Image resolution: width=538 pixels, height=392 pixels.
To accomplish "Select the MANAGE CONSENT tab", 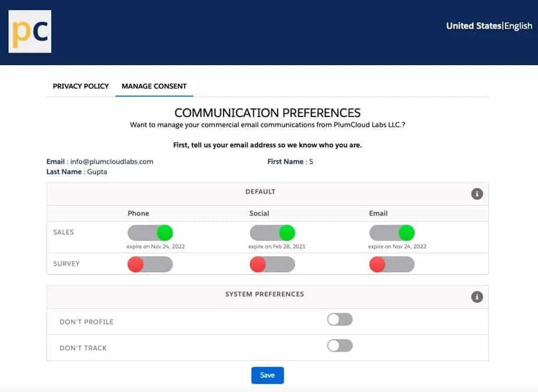I will pyautogui.click(x=154, y=86).
